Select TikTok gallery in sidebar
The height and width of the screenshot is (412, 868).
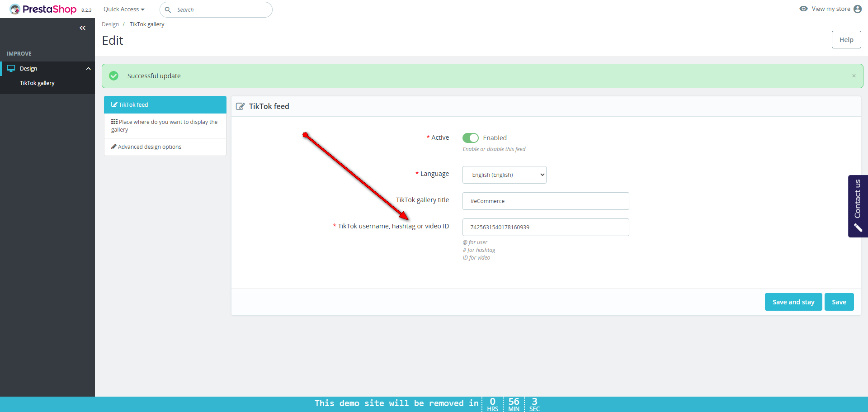(x=37, y=83)
